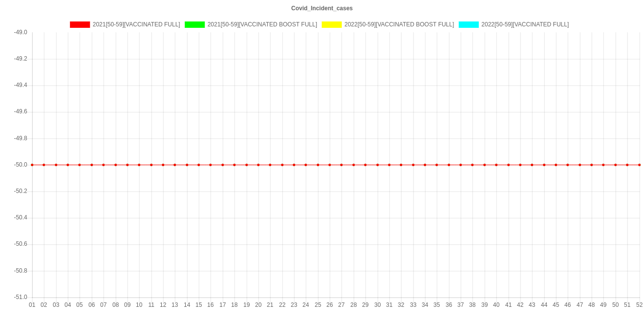Toggle the 2022[50-59][VACCINATED BOOST FULL] legend label
The image size is (644, 322).
pos(399,24)
